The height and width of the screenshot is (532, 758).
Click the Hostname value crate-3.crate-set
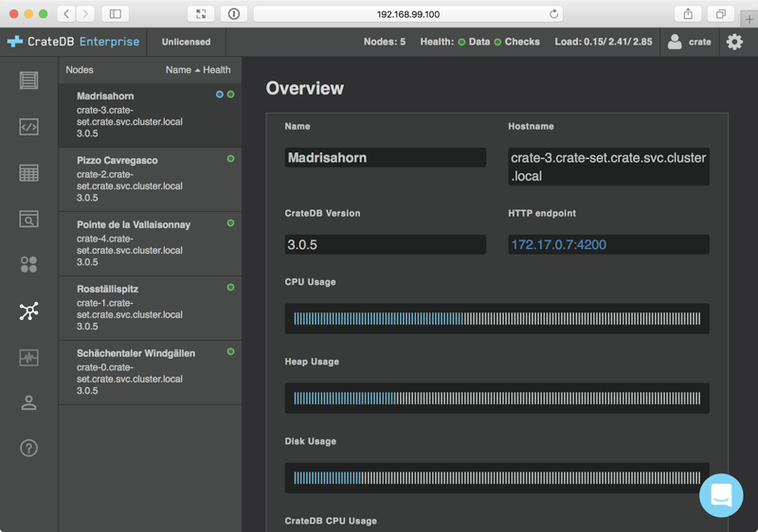coord(608,167)
